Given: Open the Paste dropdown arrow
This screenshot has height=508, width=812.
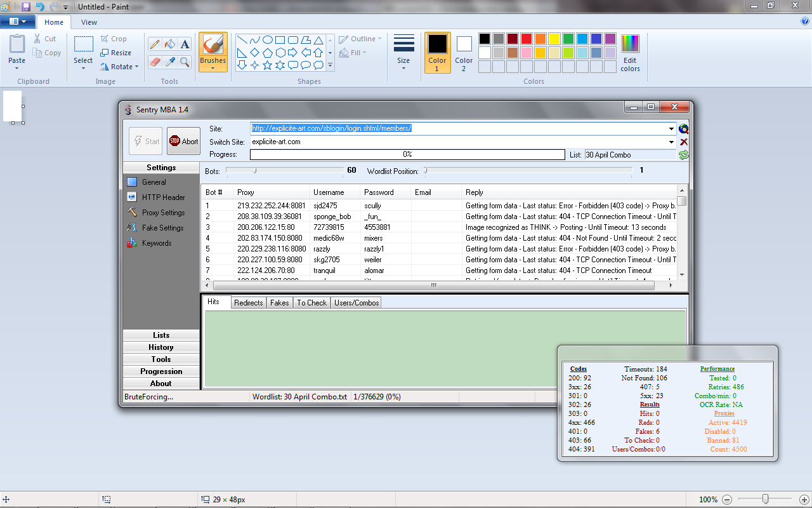Looking at the screenshot, I should click(17, 69).
